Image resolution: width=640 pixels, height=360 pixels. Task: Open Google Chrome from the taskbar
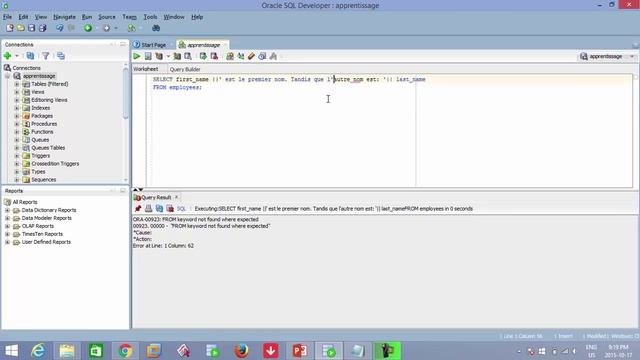(x=125, y=351)
